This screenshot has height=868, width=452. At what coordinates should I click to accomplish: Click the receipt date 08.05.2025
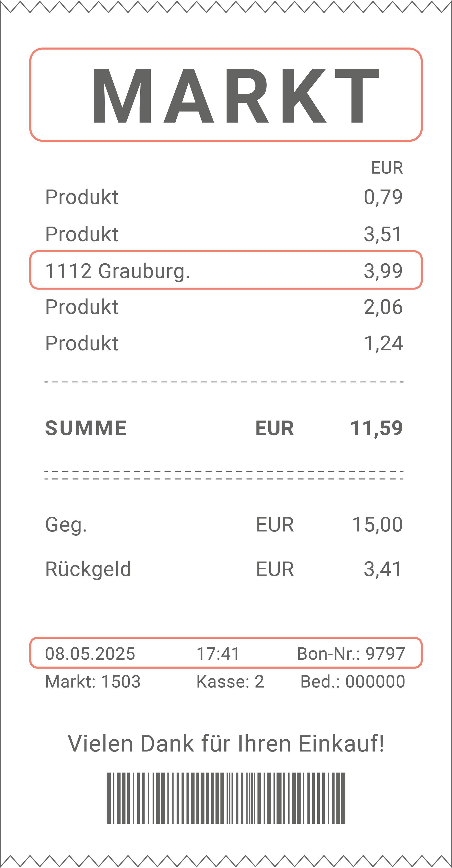coord(90,654)
